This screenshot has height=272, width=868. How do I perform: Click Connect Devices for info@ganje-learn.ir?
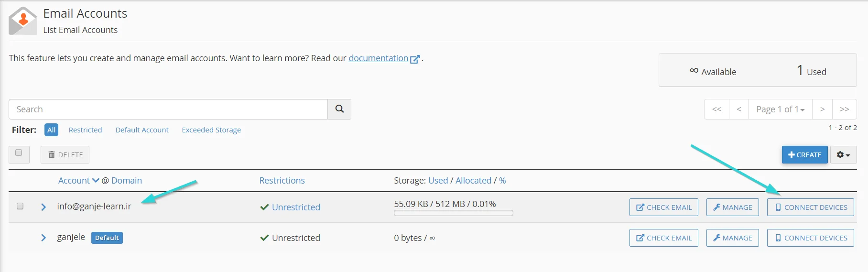[x=811, y=207]
